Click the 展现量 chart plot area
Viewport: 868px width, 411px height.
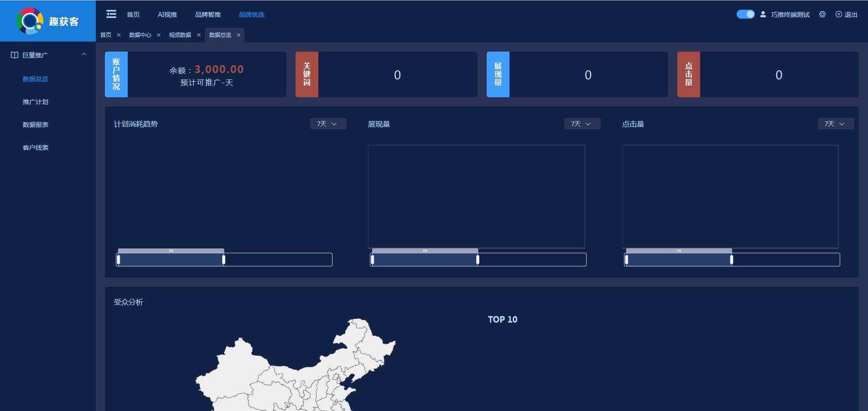(476, 196)
